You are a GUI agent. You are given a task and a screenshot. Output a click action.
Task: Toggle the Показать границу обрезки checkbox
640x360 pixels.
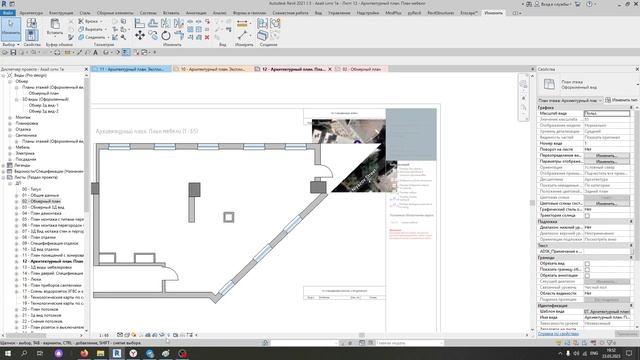point(587,270)
